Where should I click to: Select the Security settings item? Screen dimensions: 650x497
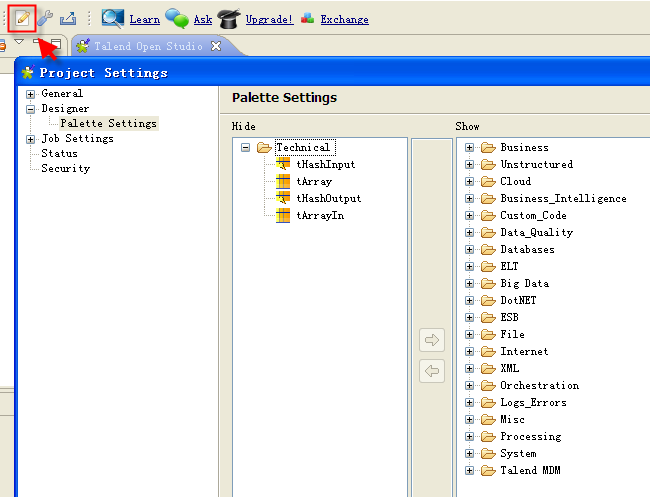tap(65, 169)
